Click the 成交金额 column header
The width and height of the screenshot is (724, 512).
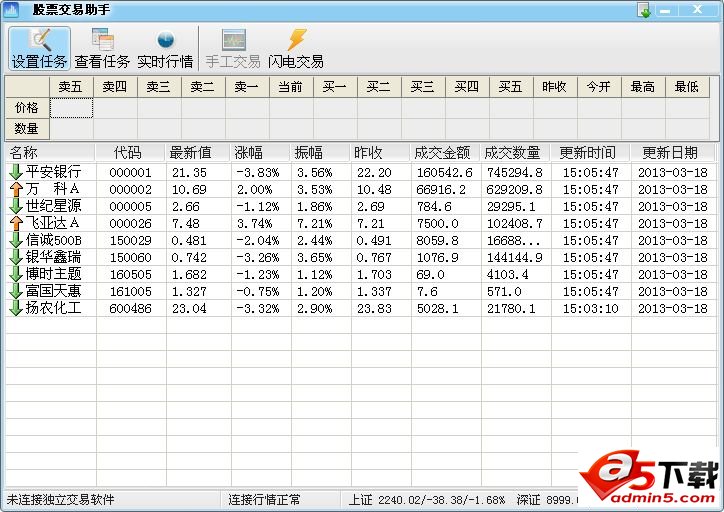point(443,153)
